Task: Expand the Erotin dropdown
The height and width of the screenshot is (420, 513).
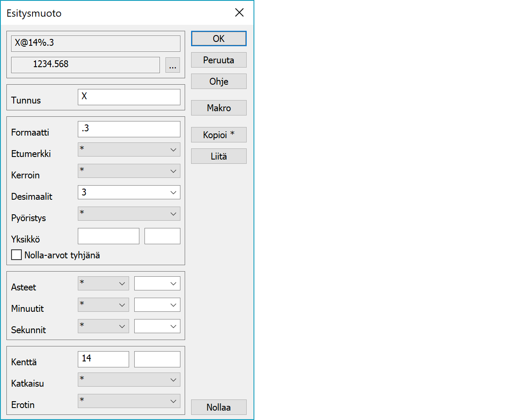Action: tap(129, 401)
